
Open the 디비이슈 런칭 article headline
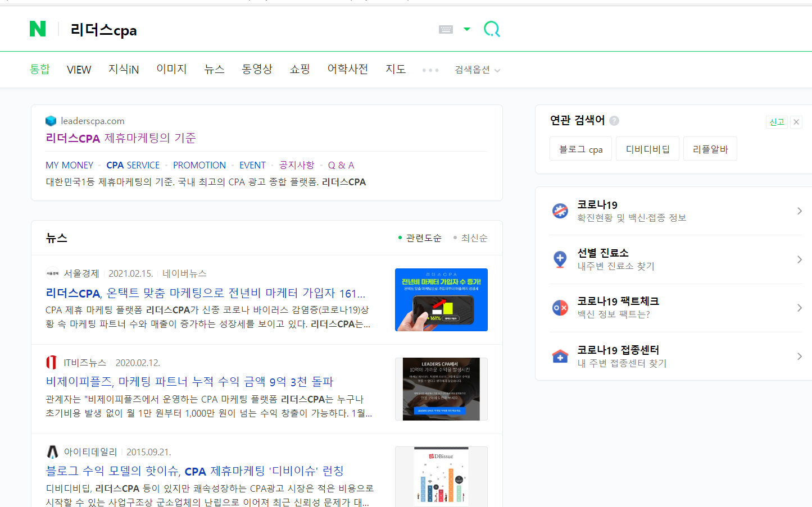point(194,471)
